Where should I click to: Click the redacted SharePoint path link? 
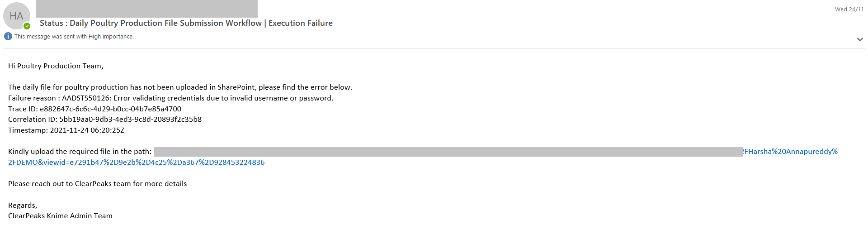448,152
